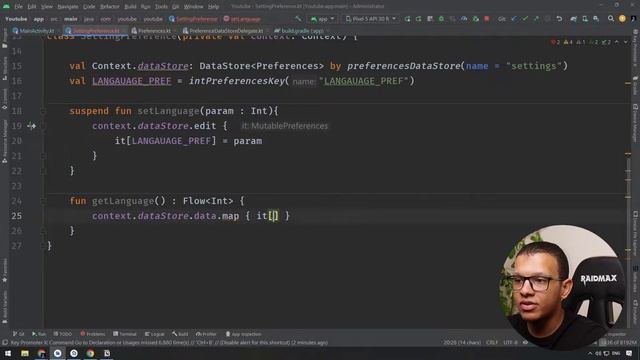Open the Build menu
The width and height of the screenshot is (640, 360).
130,7
